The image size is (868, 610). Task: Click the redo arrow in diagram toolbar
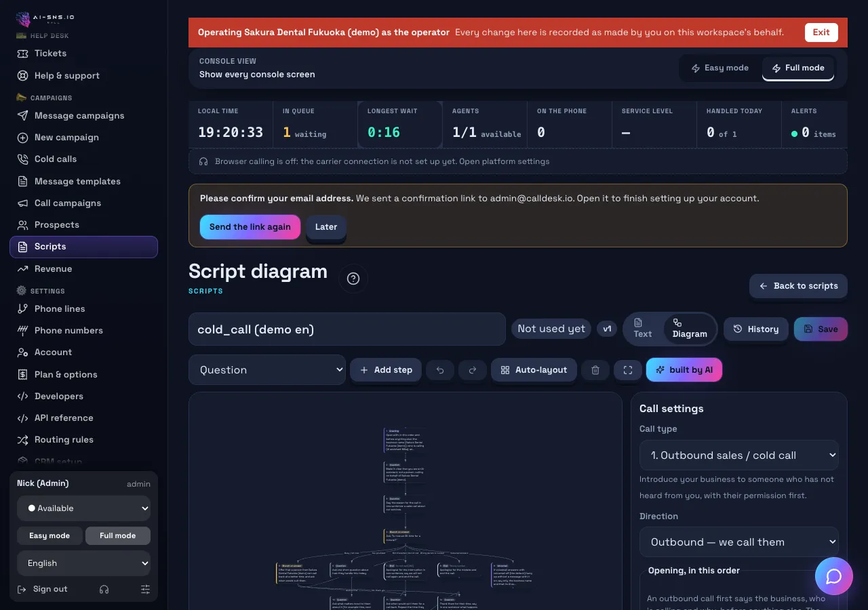[x=473, y=370]
